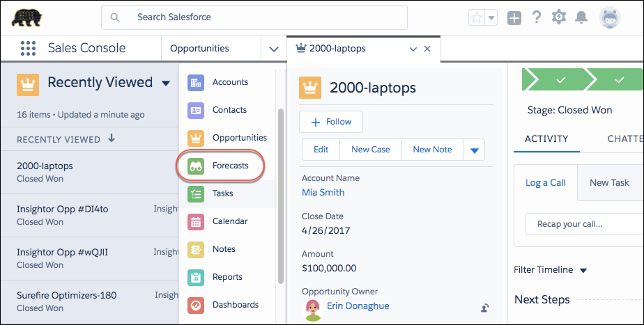
Task: Select the New Task tab
Action: pos(609,183)
